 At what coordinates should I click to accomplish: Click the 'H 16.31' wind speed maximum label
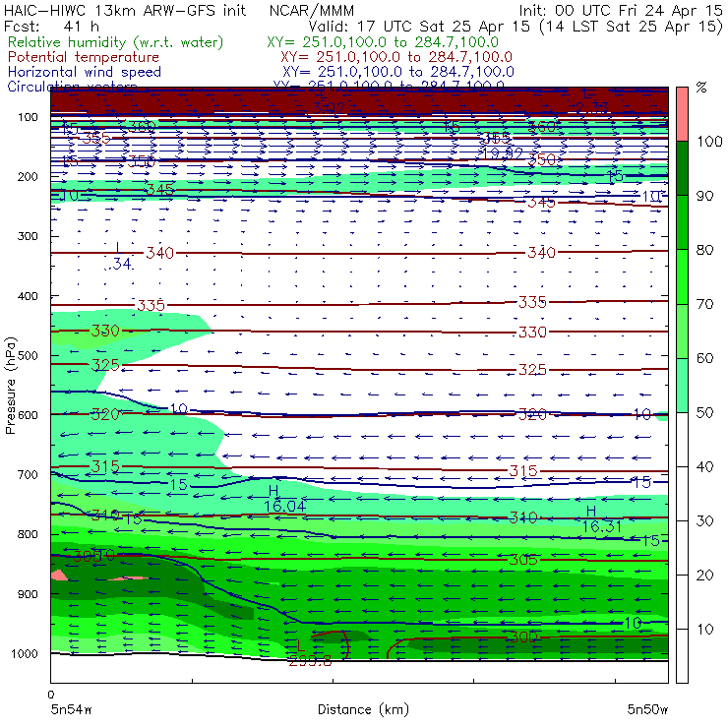pyautogui.click(x=602, y=519)
